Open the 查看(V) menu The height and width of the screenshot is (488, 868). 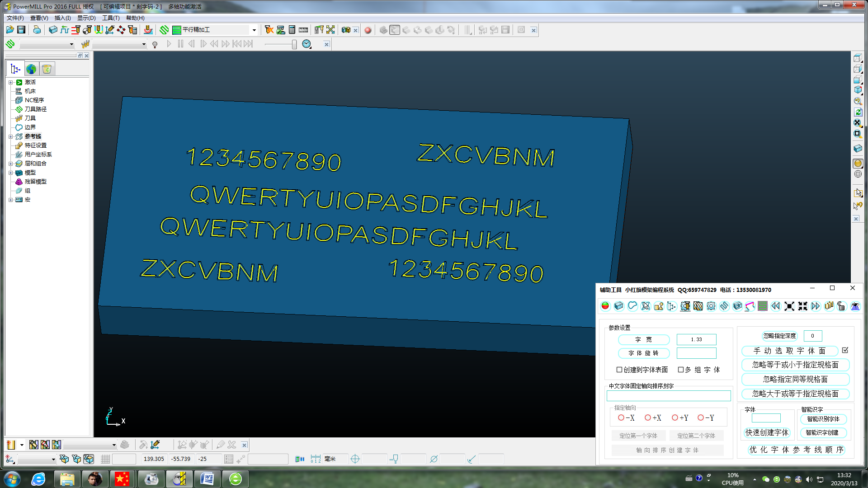pyautogui.click(x=39, y=18)
